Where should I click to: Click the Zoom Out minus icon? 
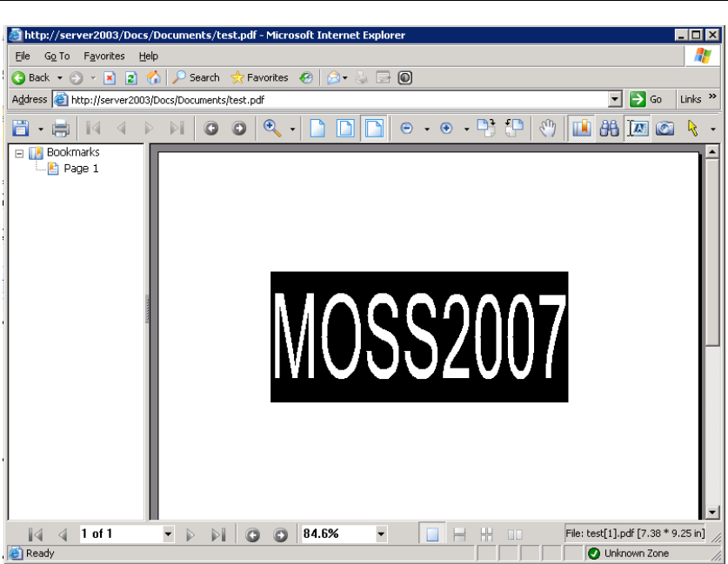[x=407, y=129]
